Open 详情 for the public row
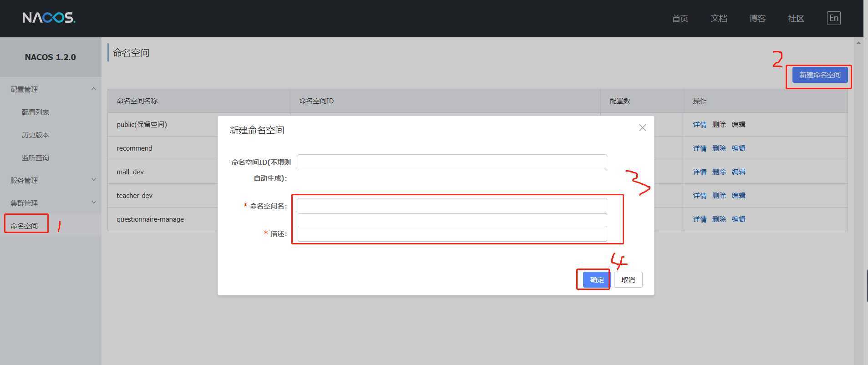Screen dimensions: 868x365 pos(700,125)
